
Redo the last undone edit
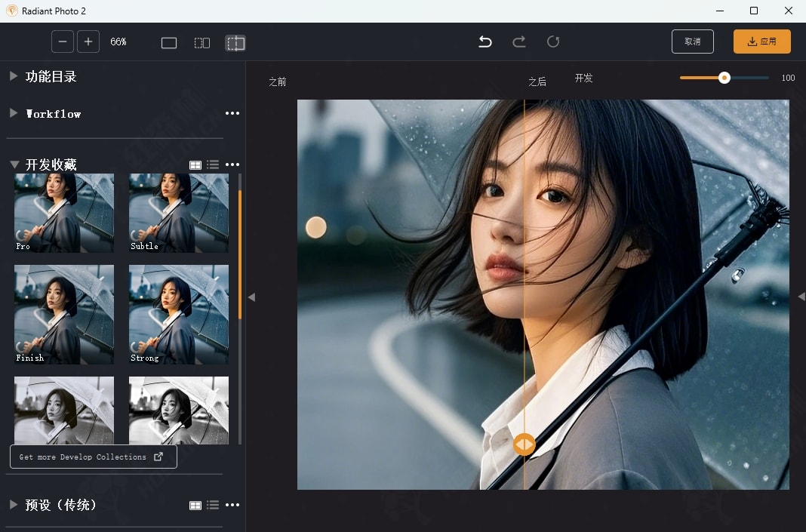(519, 42)
